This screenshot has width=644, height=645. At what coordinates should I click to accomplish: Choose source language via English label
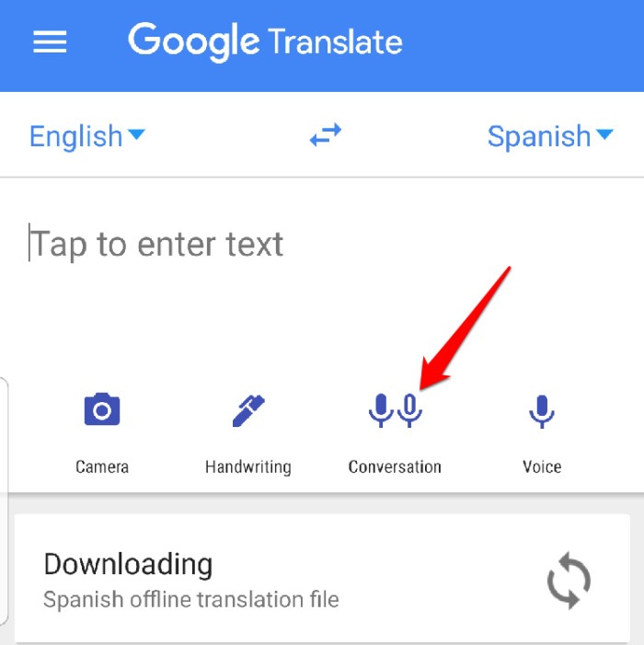[x=76, y=136]
